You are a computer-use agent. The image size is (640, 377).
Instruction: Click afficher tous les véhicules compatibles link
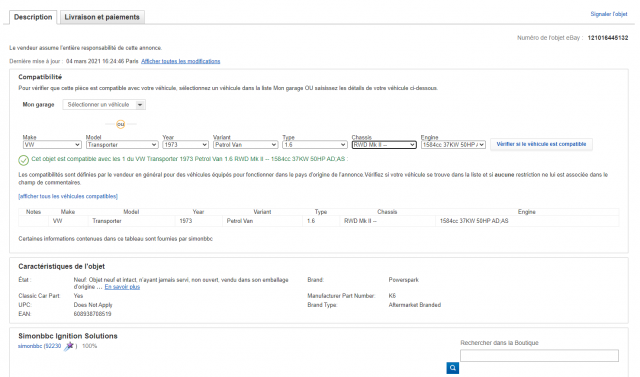pos(68,196)
